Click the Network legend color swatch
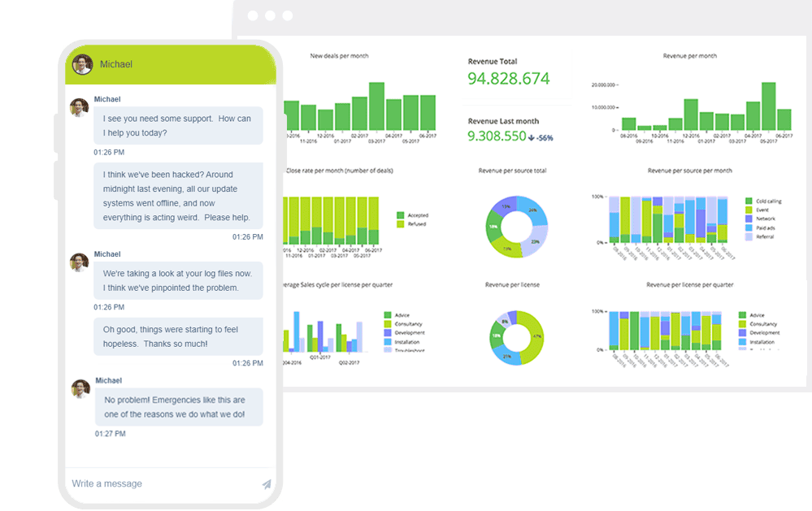812x511 pixels. coord(749,219)
